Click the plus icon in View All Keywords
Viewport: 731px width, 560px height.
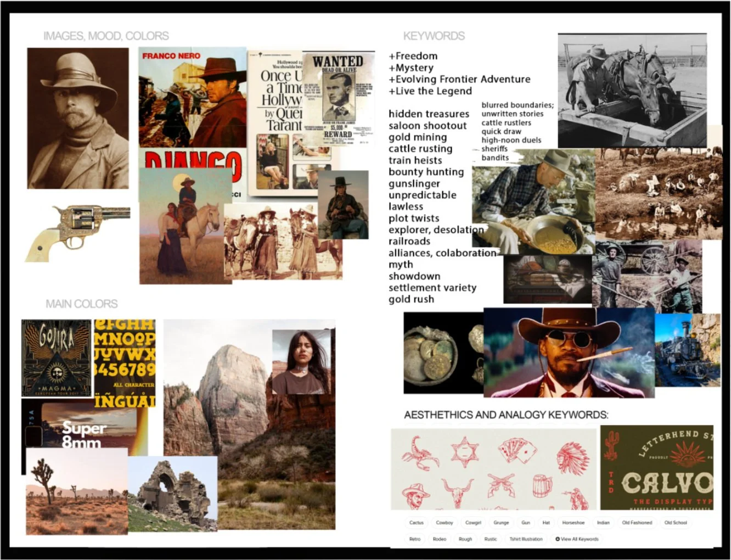click(x=558, y=539)
